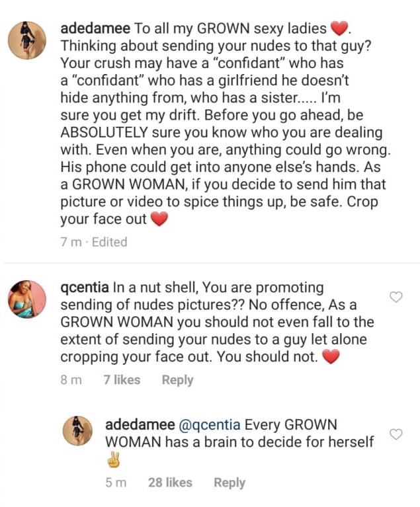The height and width of the screenshot is (507, 420).
Task: View the 28 likes on adedamee's reply
Action: [170, 483]
